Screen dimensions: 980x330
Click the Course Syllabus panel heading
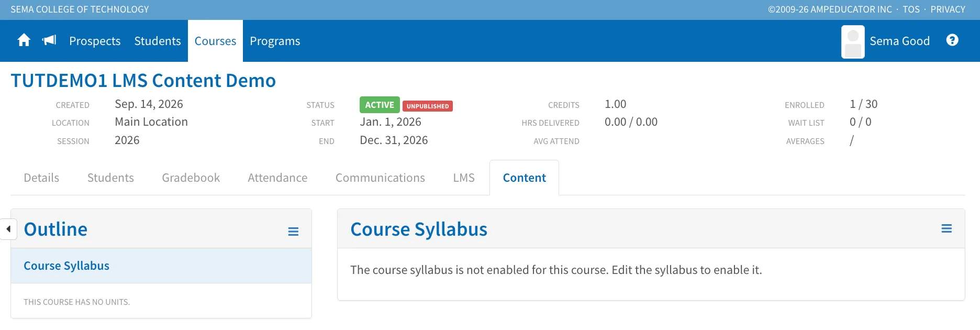click(419, 229)
